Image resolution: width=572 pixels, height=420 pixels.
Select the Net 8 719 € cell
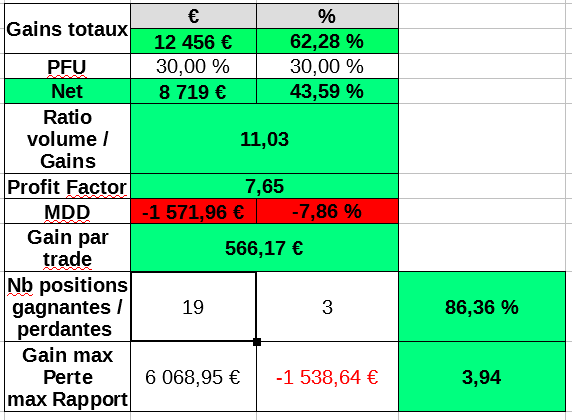(193, 91)
